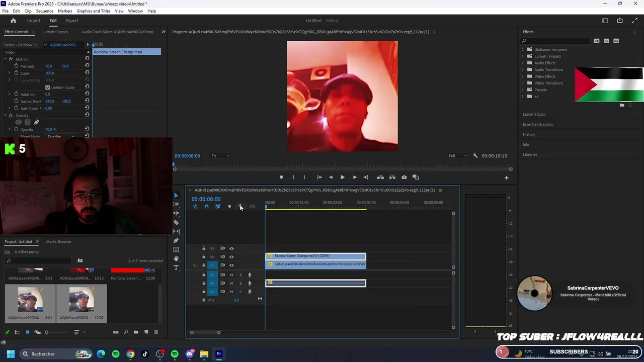The image size is (644, 362).
Task: Open Blend Mode Overlay dropdown
Action: click(61, 136)
